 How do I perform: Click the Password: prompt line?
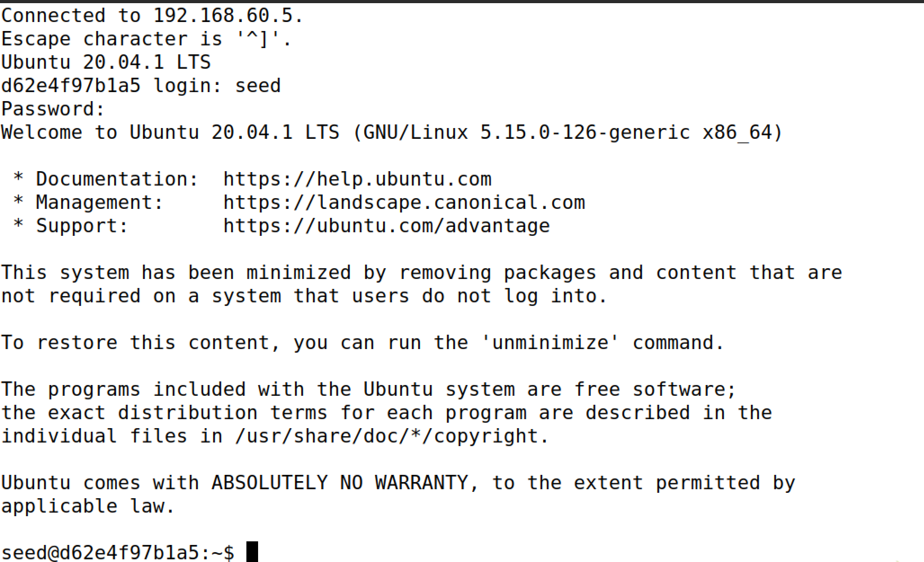[53, 109]
